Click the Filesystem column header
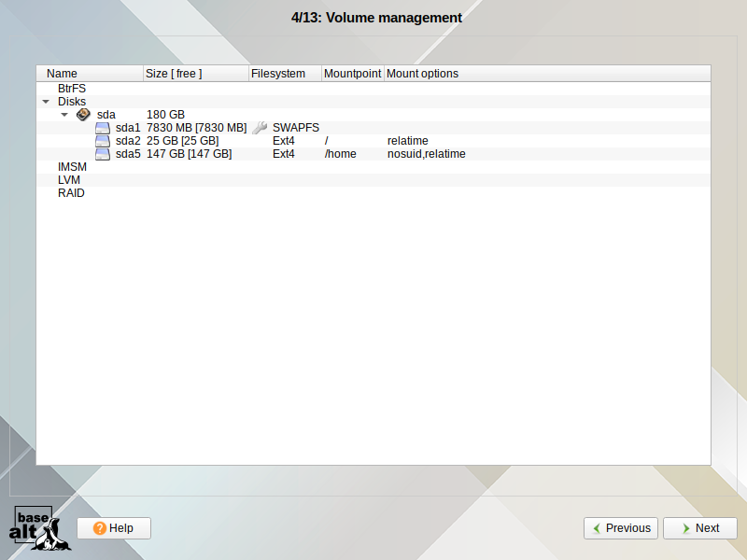Viewport: 747px width, 560px height. tap(285, 74)
